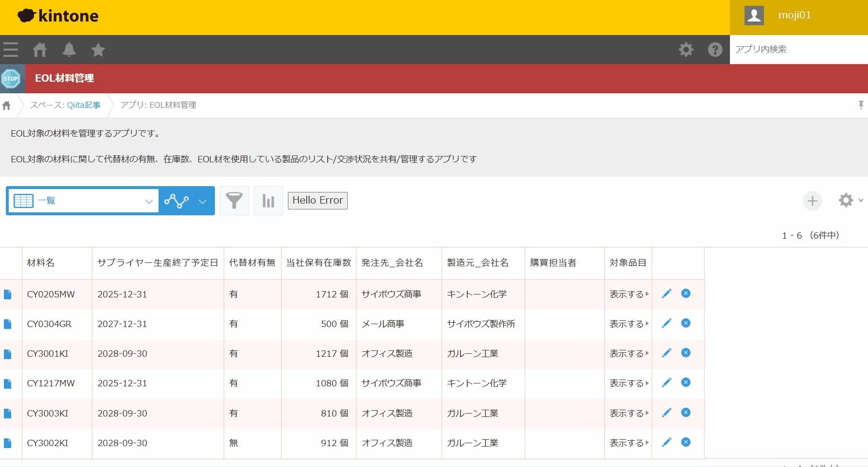The height and width of the screenshot is (467, 868).
Task: Open the favorites star menu
Action: (x=98, y=49)
